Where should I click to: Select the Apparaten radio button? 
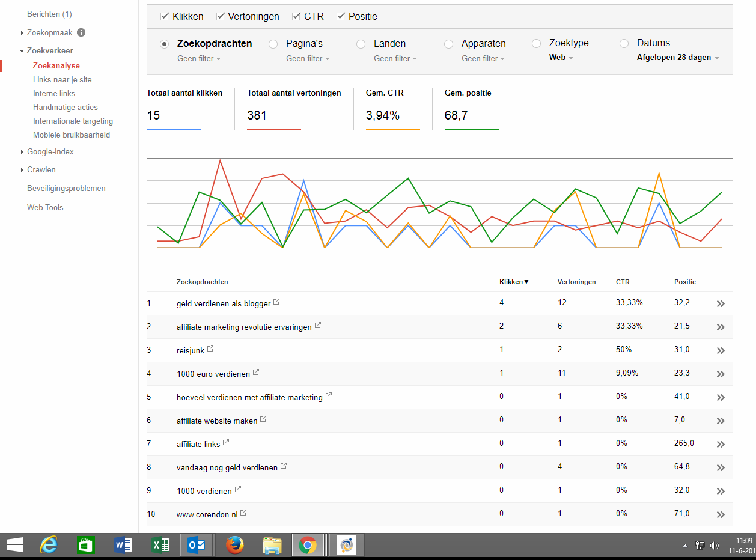(448, 44)
